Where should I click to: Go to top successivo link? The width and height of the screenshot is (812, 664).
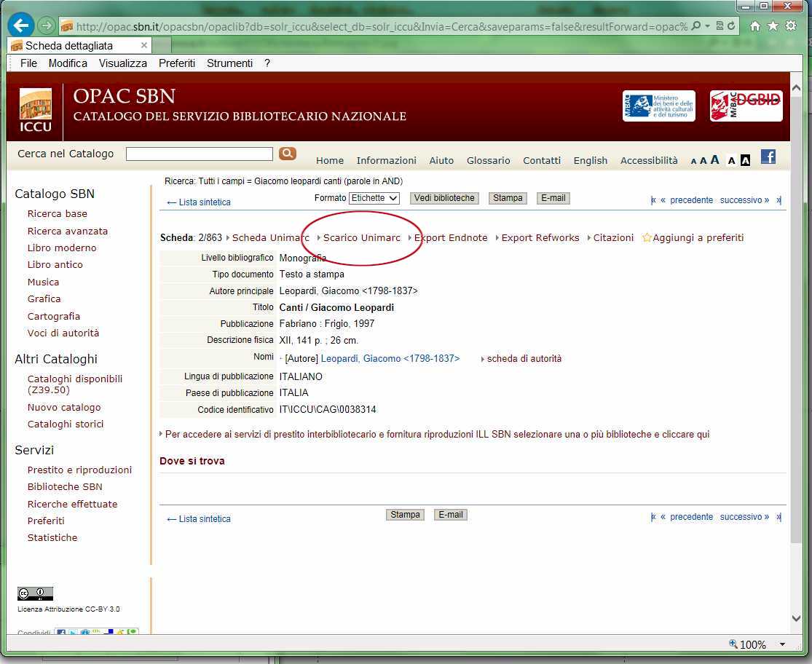[744, 200]
